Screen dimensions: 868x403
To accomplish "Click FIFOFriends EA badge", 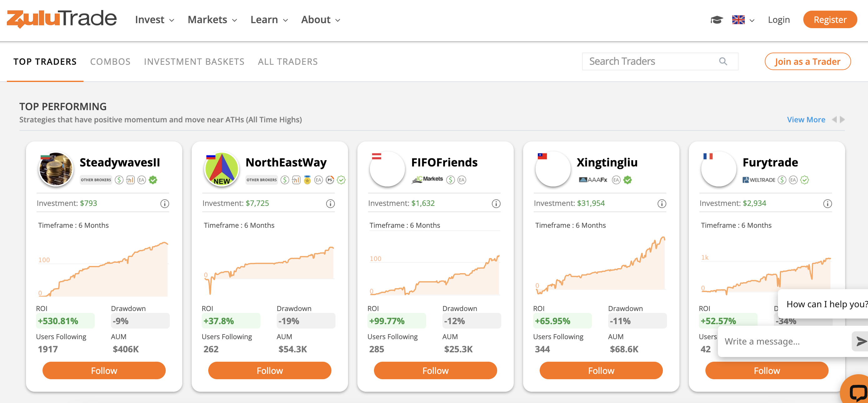I will 462,180.
